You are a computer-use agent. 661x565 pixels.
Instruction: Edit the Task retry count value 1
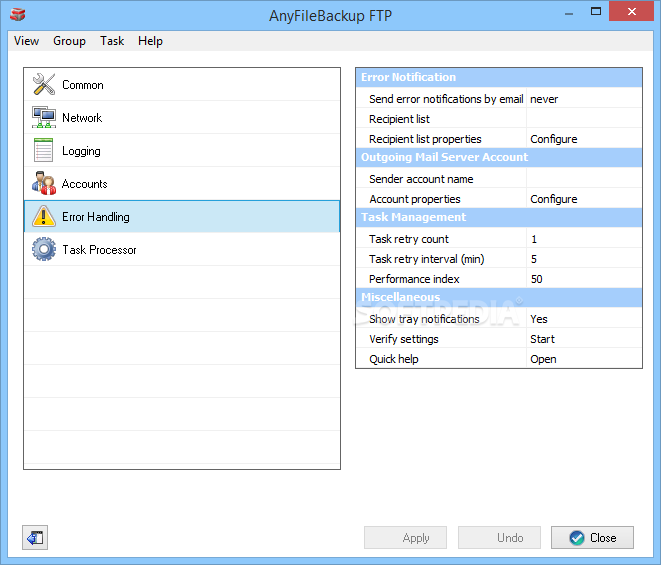[584, 239]
